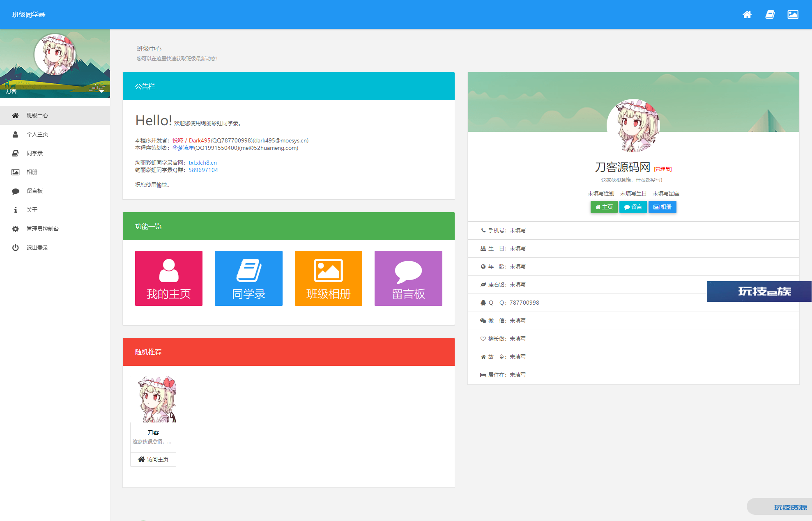812x521 pixels.
Task: Click 未填写星座 text
Action: coord(666,193)
